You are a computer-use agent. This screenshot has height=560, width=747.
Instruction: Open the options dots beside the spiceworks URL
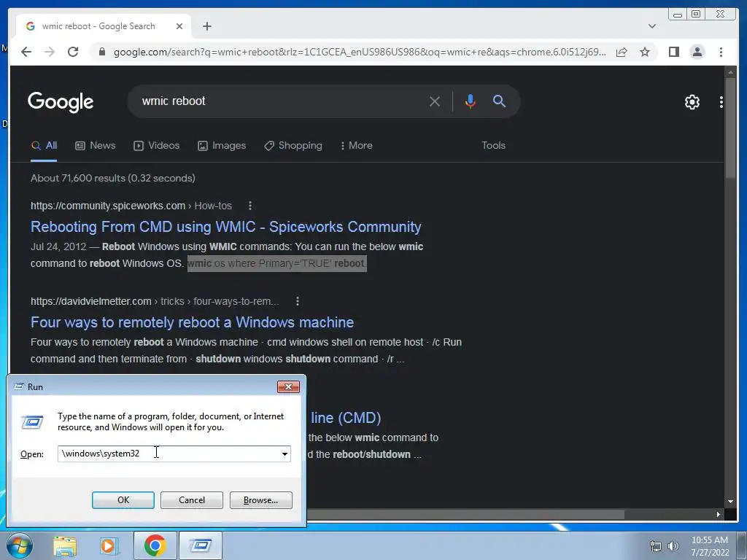(x=250, y=206)
